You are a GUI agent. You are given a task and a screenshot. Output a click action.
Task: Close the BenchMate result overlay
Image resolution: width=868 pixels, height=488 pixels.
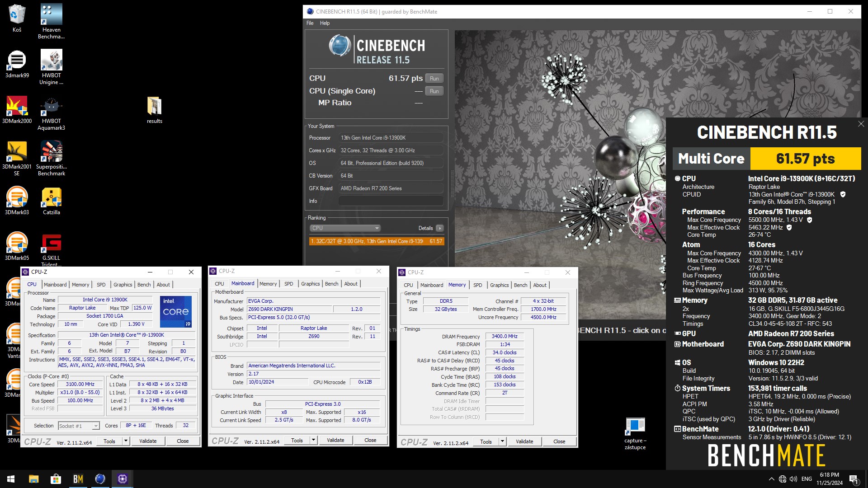click(861, 124)
